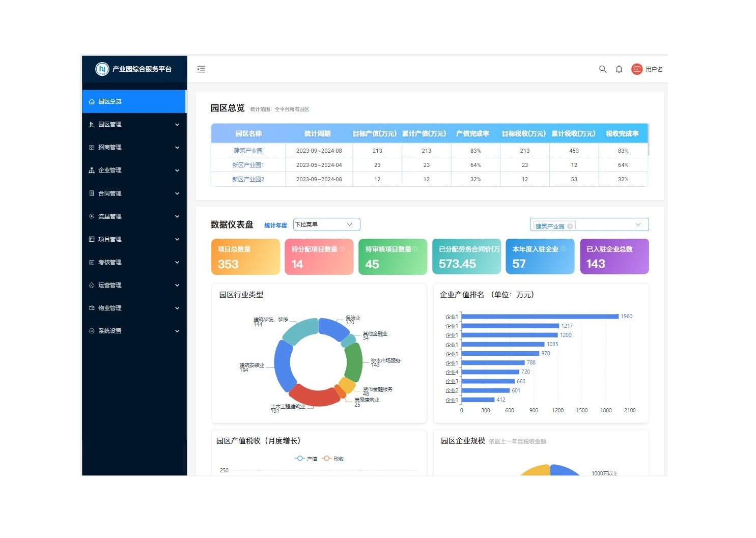Image resolution: width=756 pixels, height=538 pixels.
Task: Open the 新区产业园2 table link
Action: point(248,179)
